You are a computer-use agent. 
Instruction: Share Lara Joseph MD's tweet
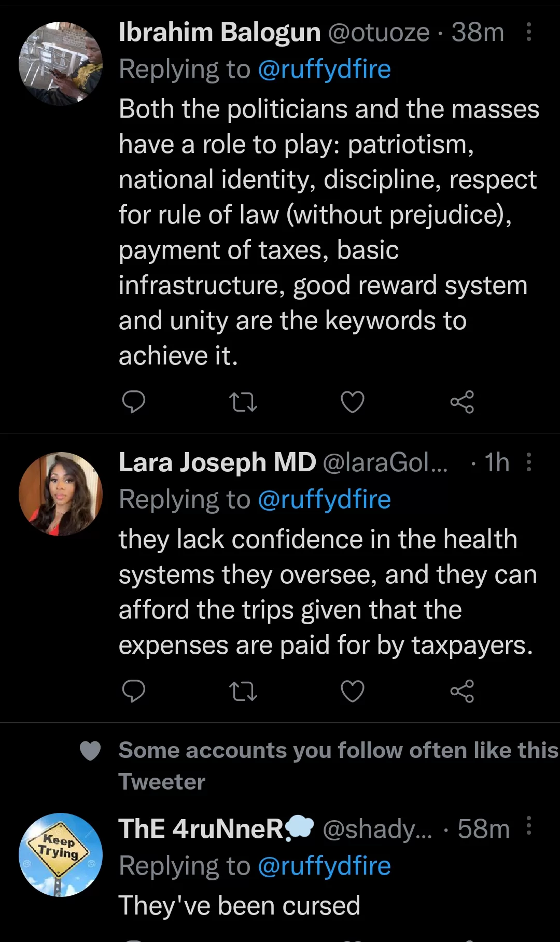[462, 691]
